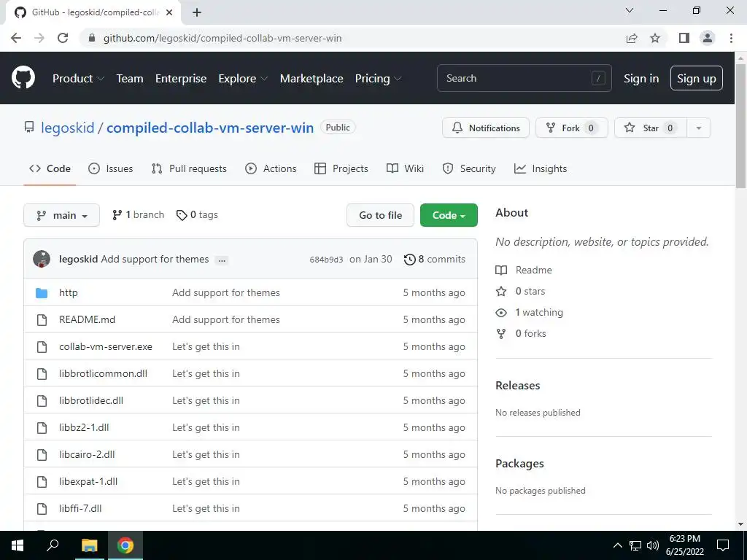Switch to the Wiki tab
The height and width of the screenshot is (560, 747).
pos(405,168)
